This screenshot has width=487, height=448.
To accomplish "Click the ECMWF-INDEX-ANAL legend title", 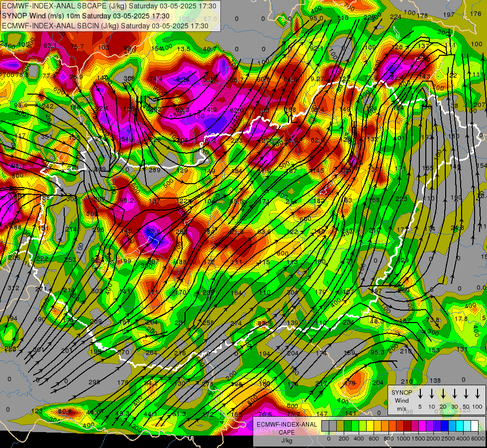I will point(287,425).
